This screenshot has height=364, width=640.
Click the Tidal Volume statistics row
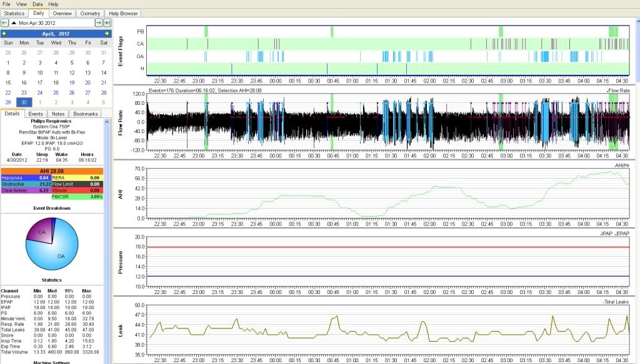tap(50, 352)
